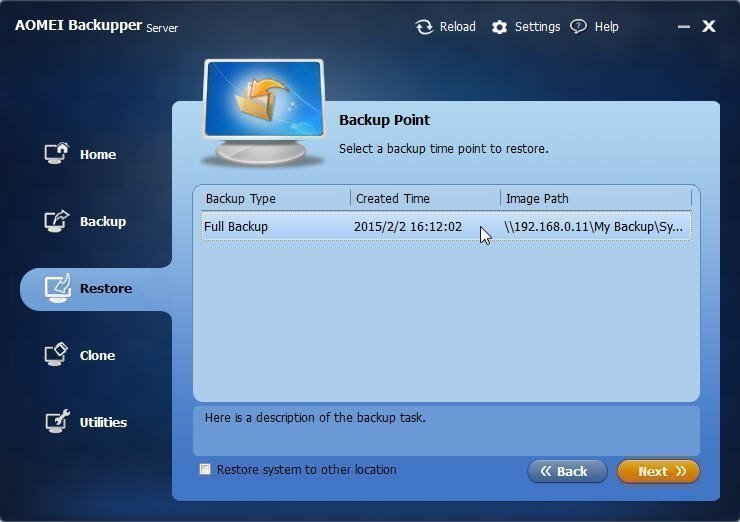Click the created time 2015/2/2 16:12:02
The width and height of the screenshot is (740, 522).
click(408, 227)
